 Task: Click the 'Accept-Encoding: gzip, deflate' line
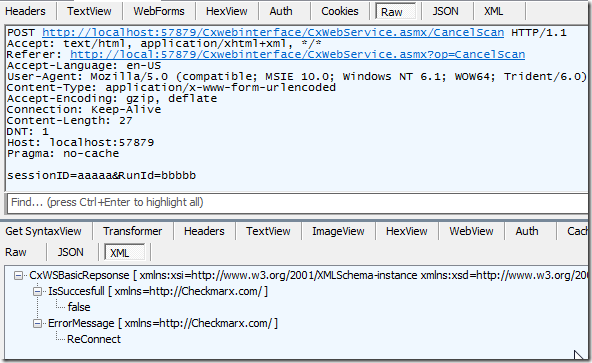pyautogui.click(x=112, y=99)
